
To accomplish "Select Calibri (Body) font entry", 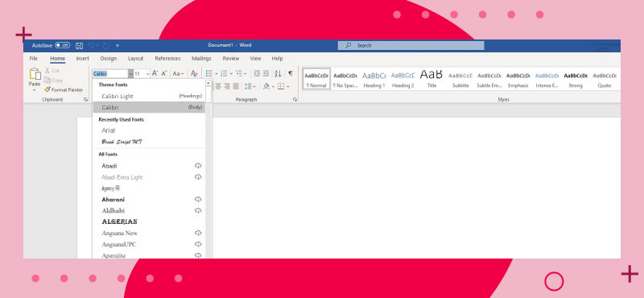I will coord(149,107).
